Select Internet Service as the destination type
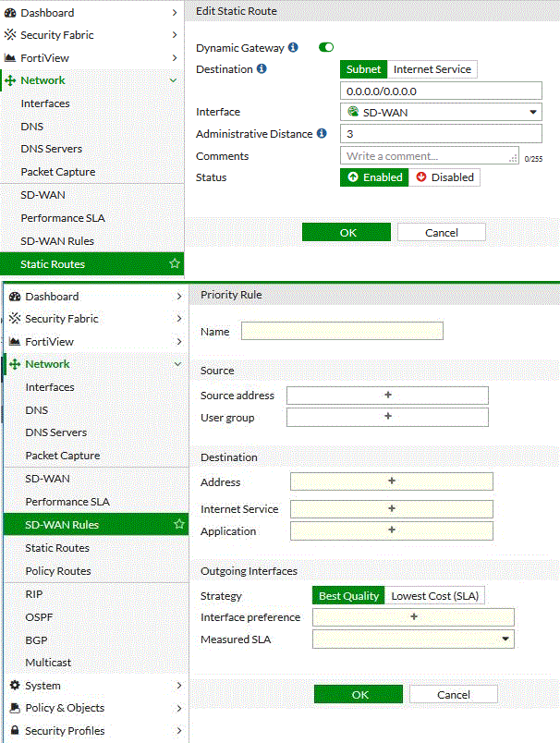 click(432, 69)
